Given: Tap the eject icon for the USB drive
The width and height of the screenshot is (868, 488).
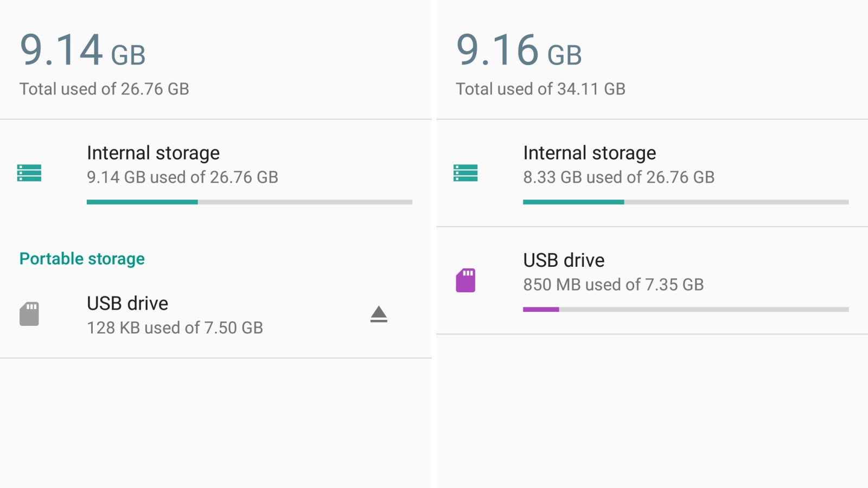Looking at the screenshot, I should coord(379,314).
